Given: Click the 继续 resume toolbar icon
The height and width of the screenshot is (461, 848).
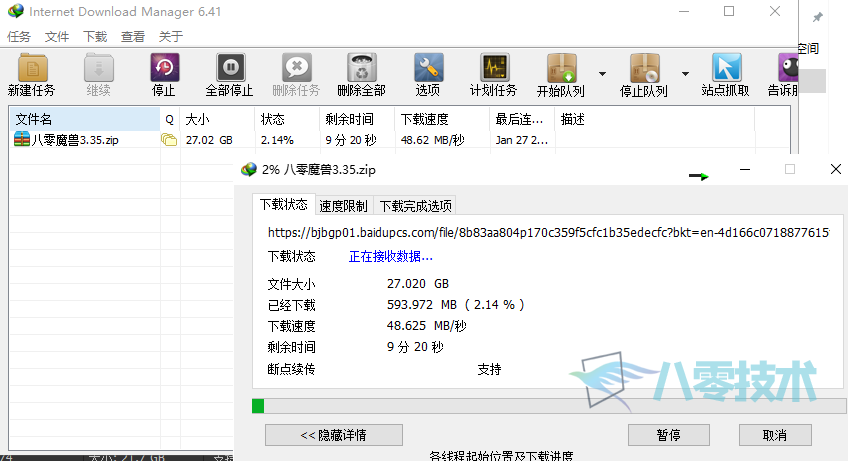Looking at the screenshot, I should click(98, 68).
